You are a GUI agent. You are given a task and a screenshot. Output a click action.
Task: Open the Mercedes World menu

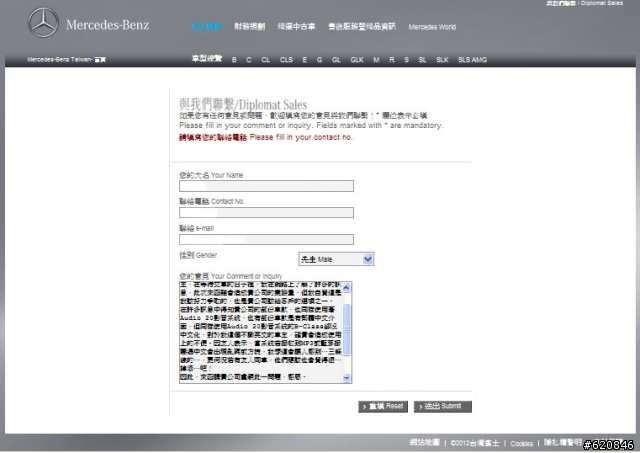coord(432,27)
